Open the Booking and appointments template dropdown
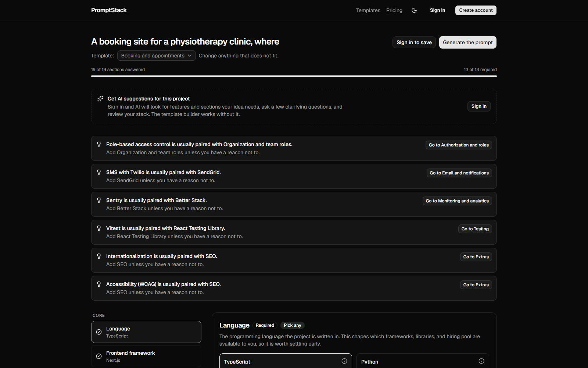Screen dimensions: 588x368 (157, 56)
